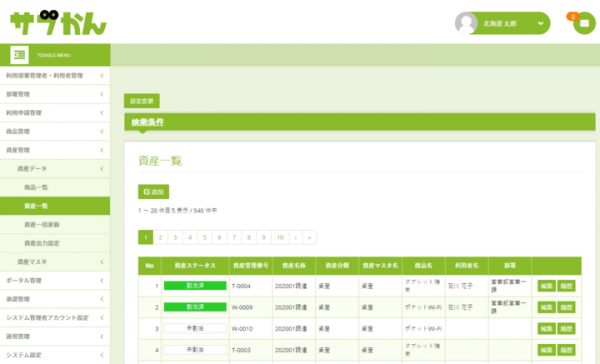Click the 追加 add button
Image resolution: width=600 pixels, height=364 pixels.
click(x=153, y=192)
